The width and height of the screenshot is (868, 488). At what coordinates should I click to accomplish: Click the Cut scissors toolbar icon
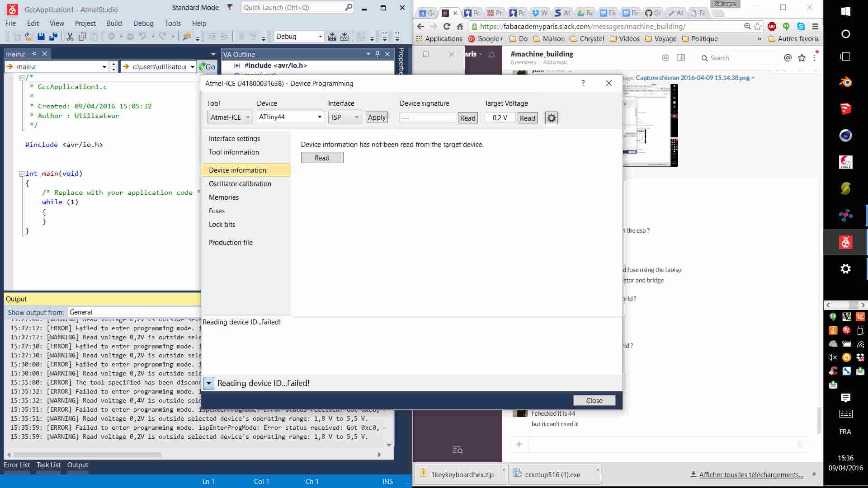click(70, 37)
